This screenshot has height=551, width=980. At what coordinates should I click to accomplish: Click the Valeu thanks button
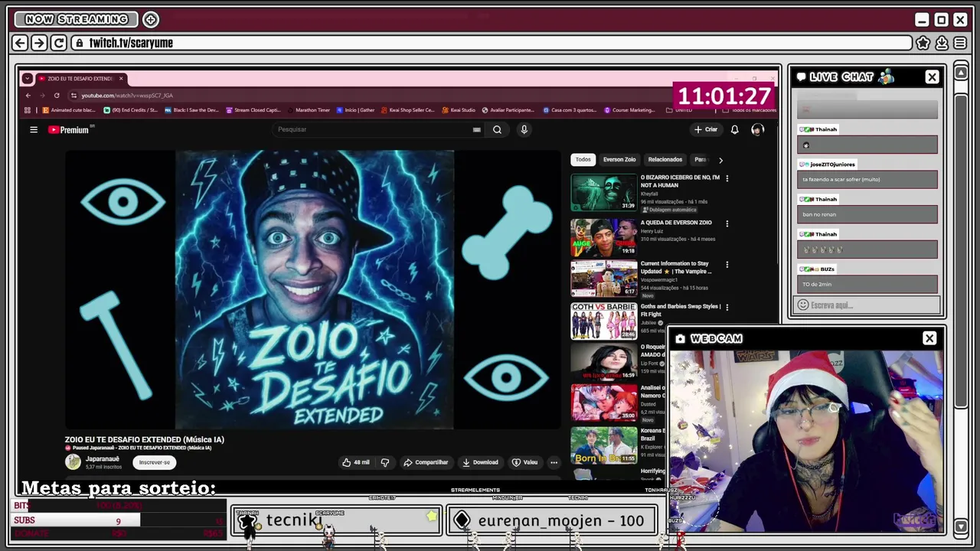[525, 462]
